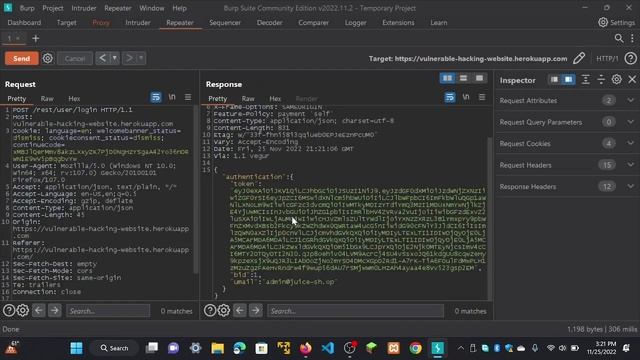Switch to the Decoder tool tab

tap(269, 23)
